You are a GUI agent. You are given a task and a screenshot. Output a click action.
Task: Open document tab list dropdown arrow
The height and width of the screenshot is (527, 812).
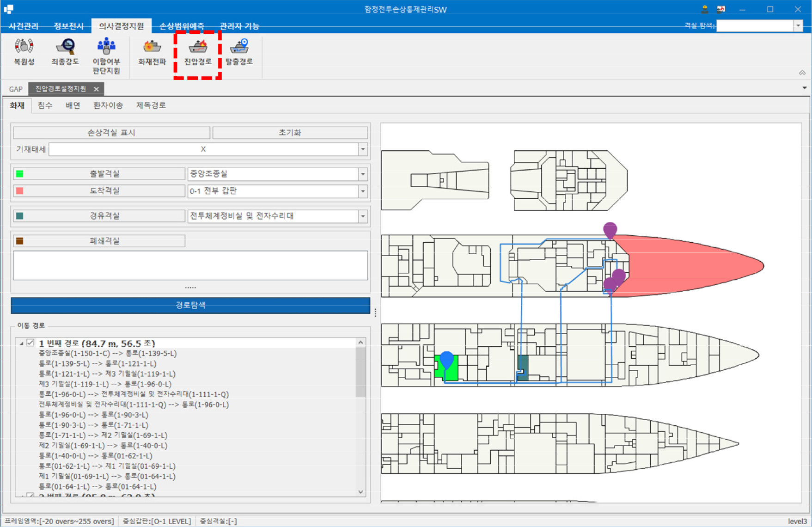[x=805, y=87]
